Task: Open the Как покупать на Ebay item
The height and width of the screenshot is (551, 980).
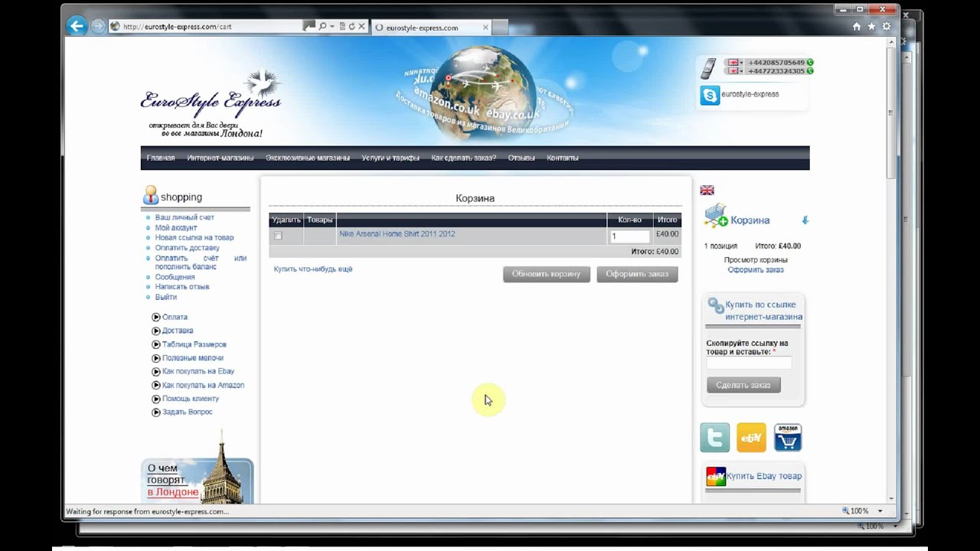Action: coord(198,371)
